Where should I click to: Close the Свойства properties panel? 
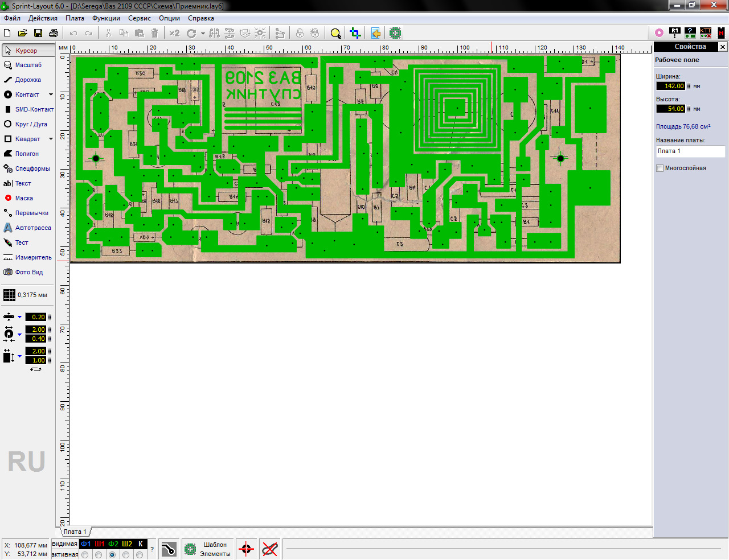tap(722, 47)
